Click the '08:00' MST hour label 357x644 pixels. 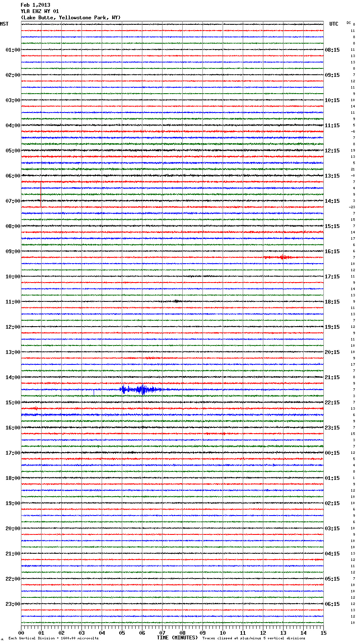pyautogui.click(x=13, y=226)
